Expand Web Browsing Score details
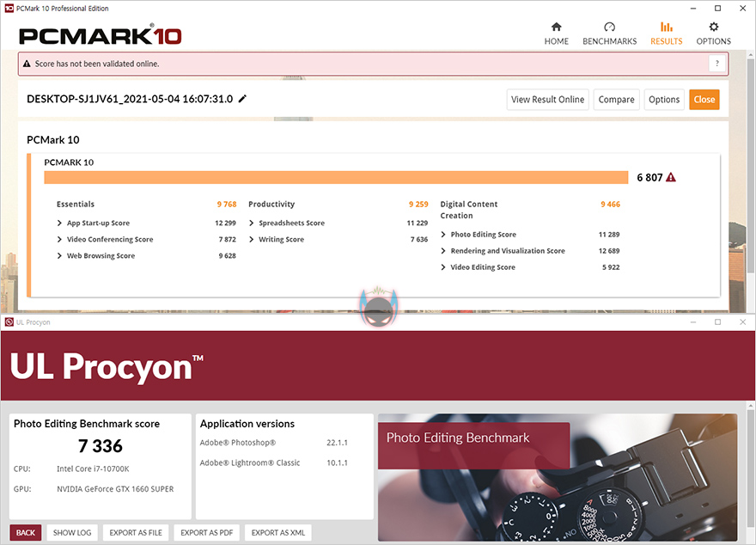 (x=59, y=255)
